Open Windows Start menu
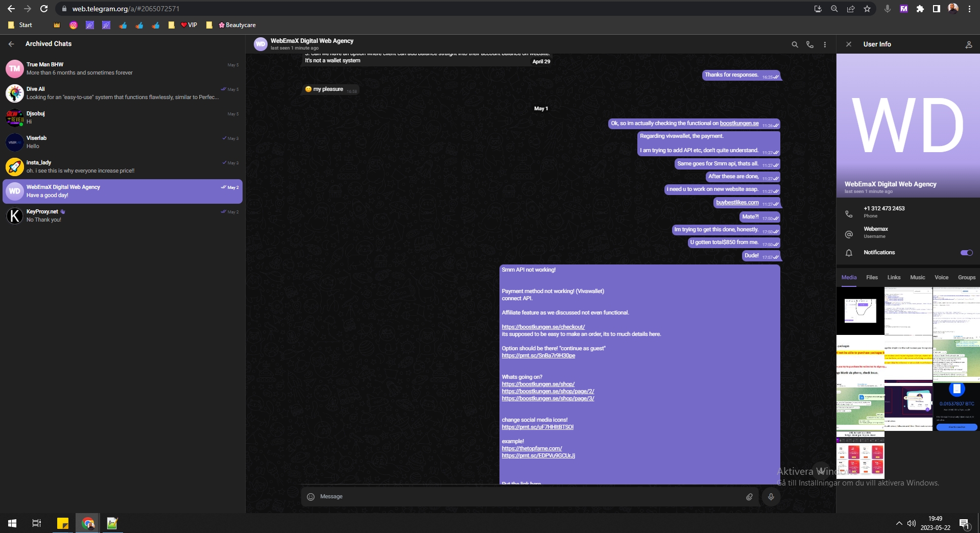 point(12,523)
